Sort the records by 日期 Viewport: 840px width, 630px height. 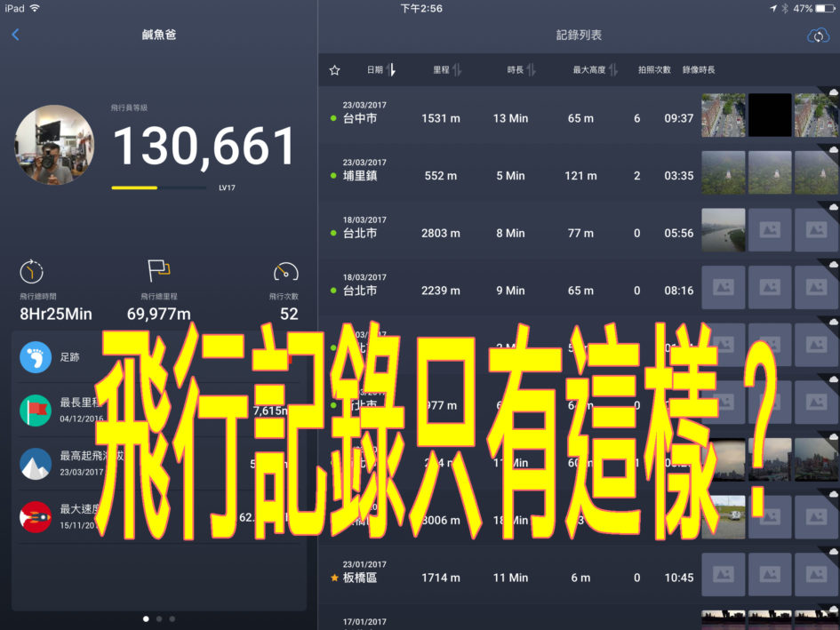[x=381, y=69]
